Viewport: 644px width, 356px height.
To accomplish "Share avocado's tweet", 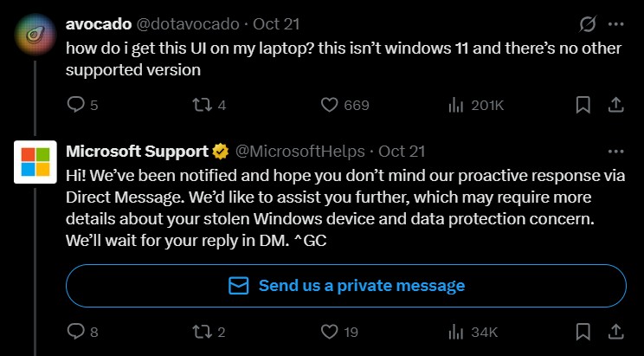I will (x=615, y=105).
